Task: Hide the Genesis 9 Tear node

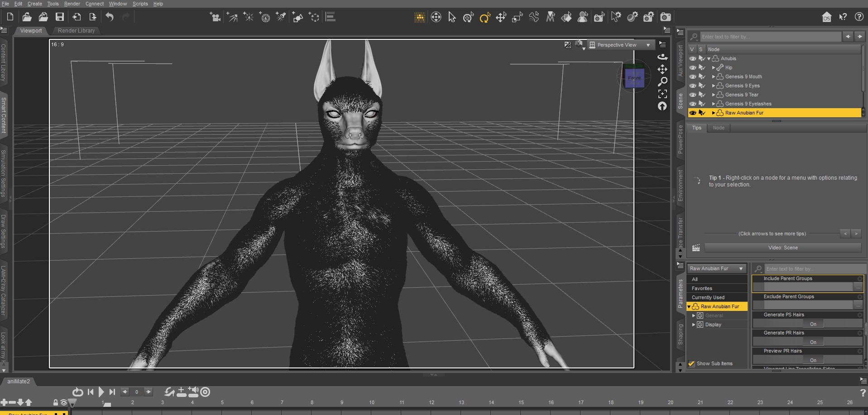Action: pos(692,95)
